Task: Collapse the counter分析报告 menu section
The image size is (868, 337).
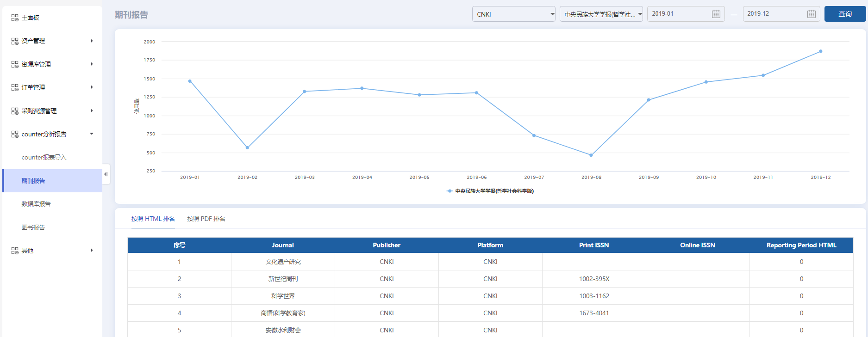Action: coord(92,134)
